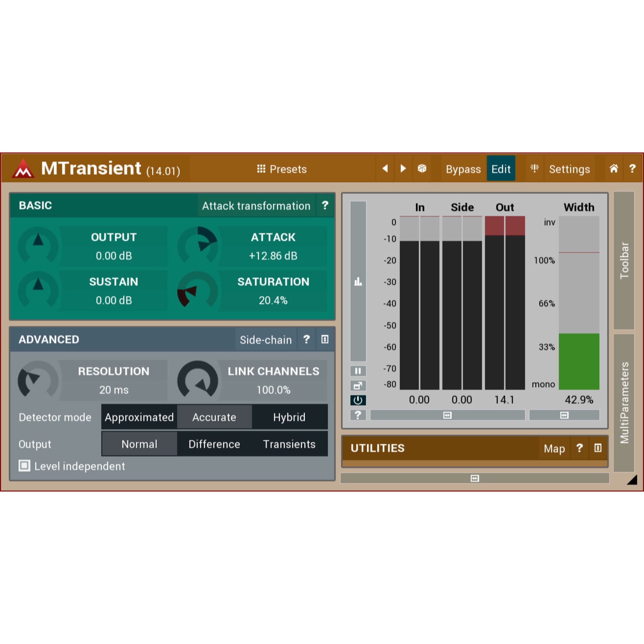Collapse the UTILITIES panel
The height and width of the screenshot is (644, 644).
tap(598, 448)
